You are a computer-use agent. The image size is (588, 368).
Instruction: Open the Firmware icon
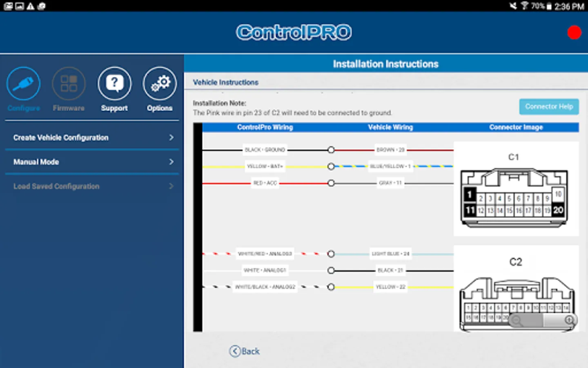[x=69, y=84]
